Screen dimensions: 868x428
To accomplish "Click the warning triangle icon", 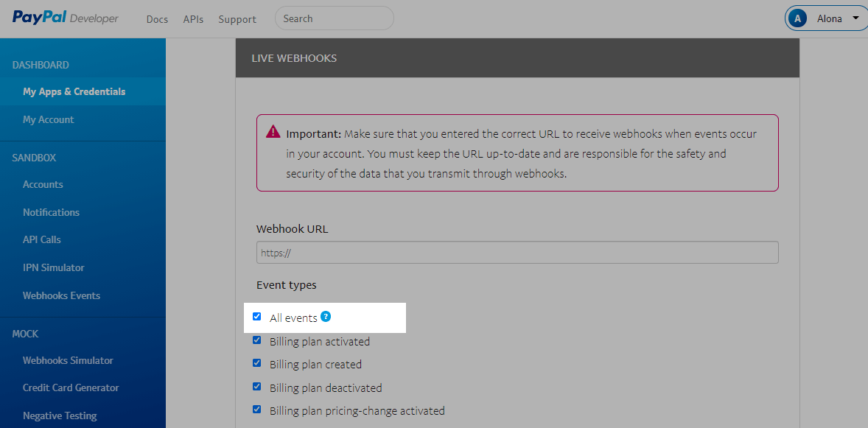I will [273, 132].
